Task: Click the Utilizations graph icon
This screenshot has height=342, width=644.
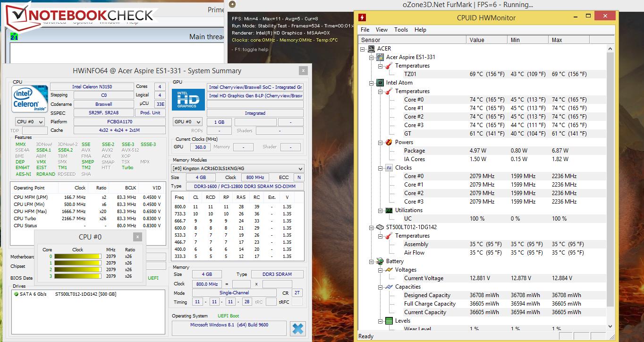Action: coord(389,210)
